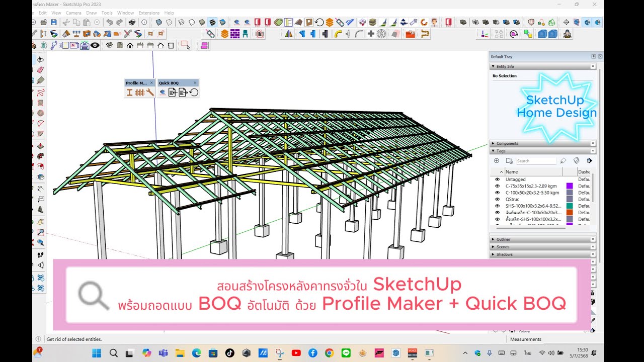644x362 pixels.
Task: Click the Save floppy-disk icon
Action: pos(54,22)
